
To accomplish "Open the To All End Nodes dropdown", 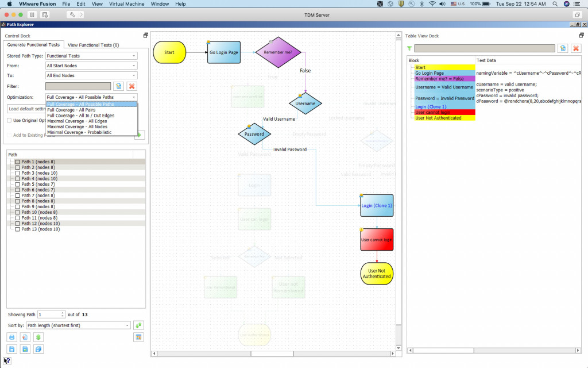I will tap(91, 75).
